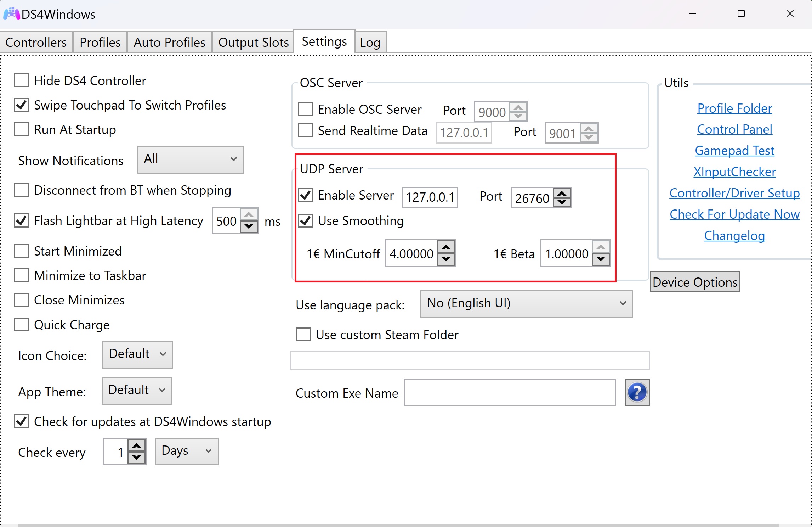Enable Close Minimizes option

tap(21, 300)
